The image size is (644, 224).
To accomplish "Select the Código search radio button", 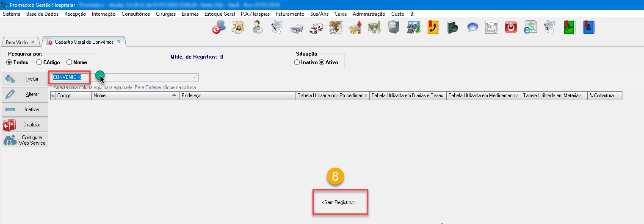I will tap(39, 62).
